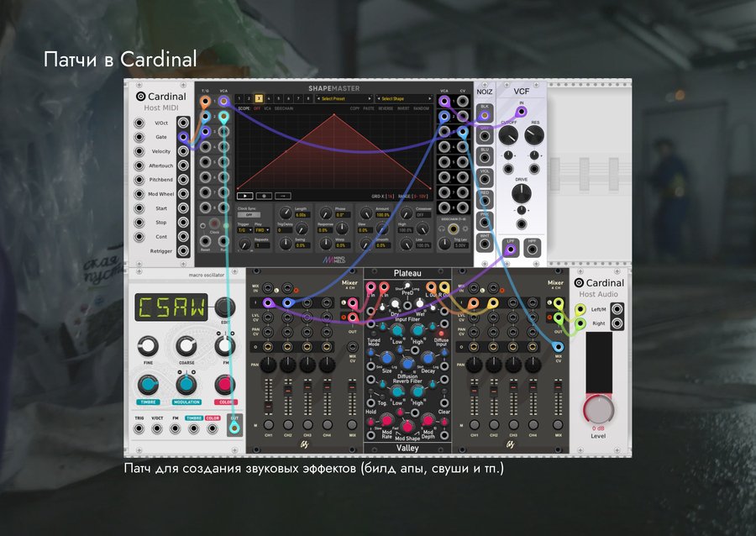Click RANDOM in ShapeMaster
The width and height of the screenshot is (756, 536).
(421, 108)
